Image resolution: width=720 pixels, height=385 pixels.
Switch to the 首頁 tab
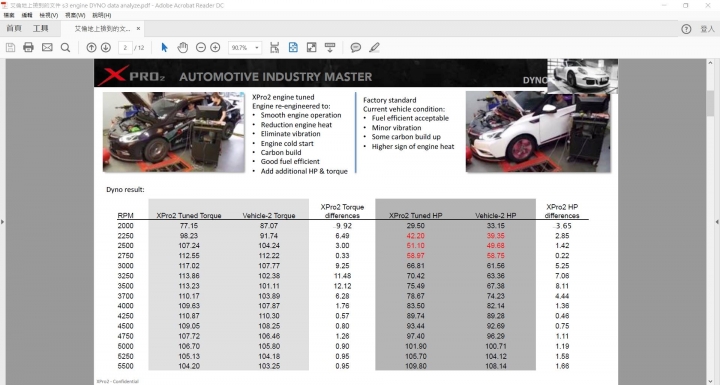click(x=14, y=28)
